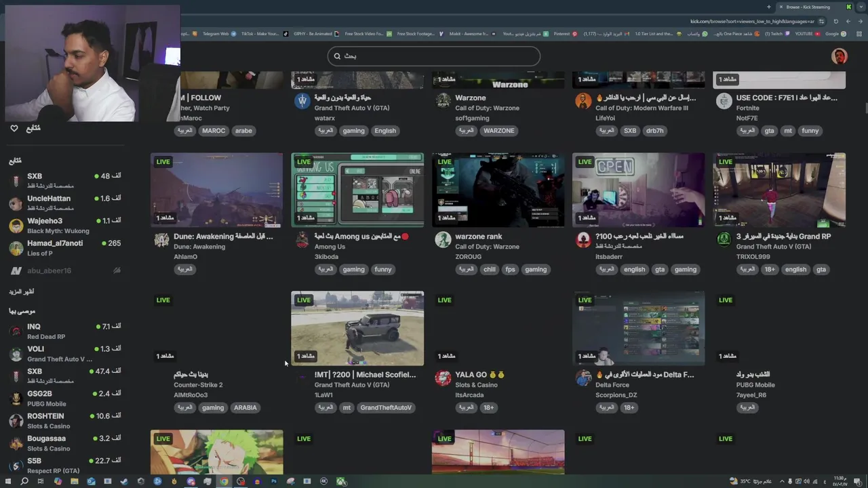Click the LifeYoi channel avatar
The width and height of the screenshot is (868, 488).
click(x=583, y=102)
